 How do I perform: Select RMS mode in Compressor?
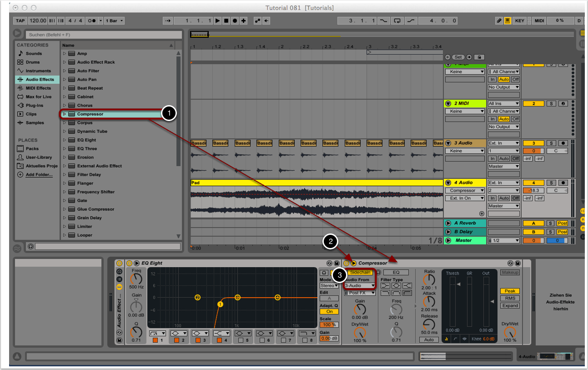point(510,299)
